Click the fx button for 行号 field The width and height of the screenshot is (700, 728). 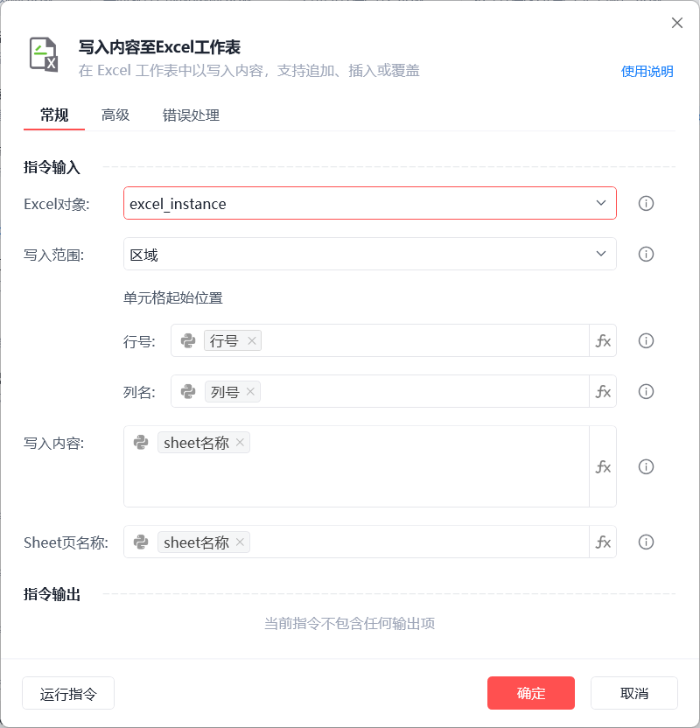(603, 340)
